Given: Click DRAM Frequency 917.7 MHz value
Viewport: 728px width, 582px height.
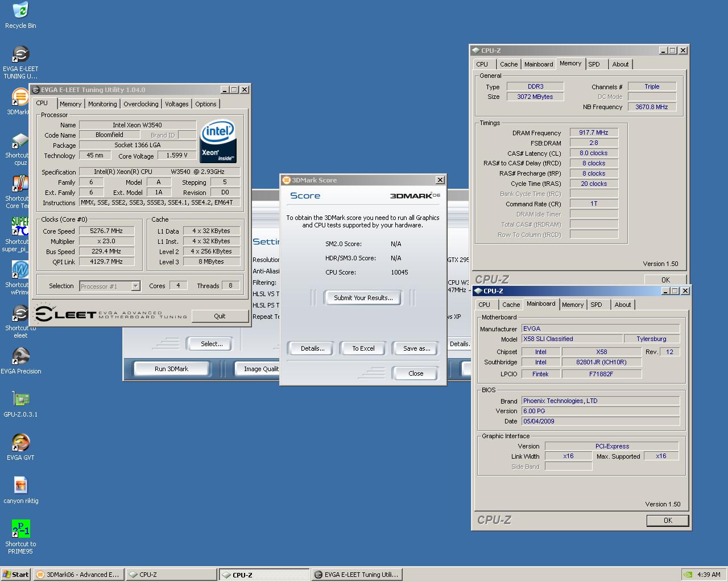Looking at the screenshot, I should tap(594, 132).
